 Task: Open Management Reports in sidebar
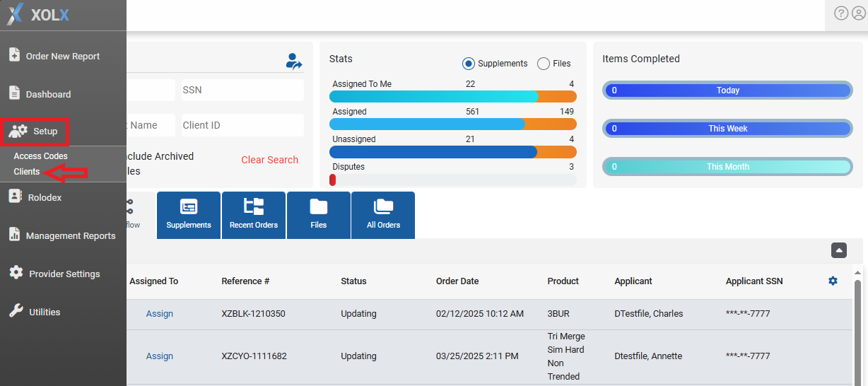(71, 236)
